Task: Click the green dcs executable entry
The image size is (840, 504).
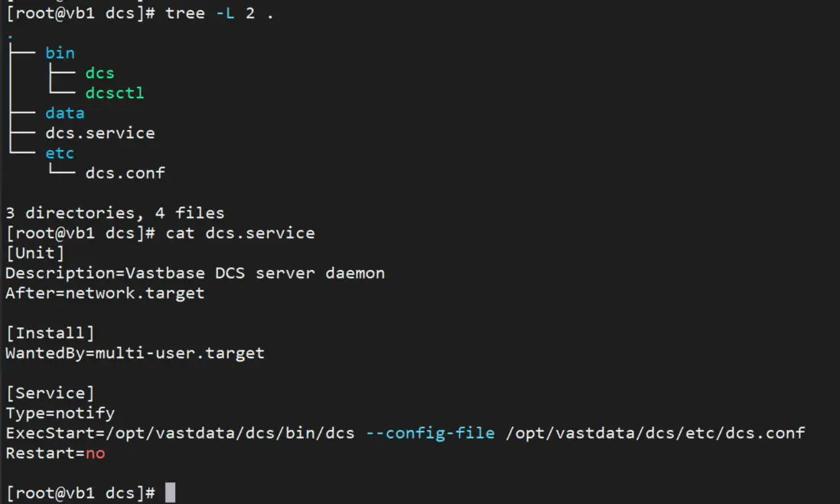Action: (x=99, y=73)
